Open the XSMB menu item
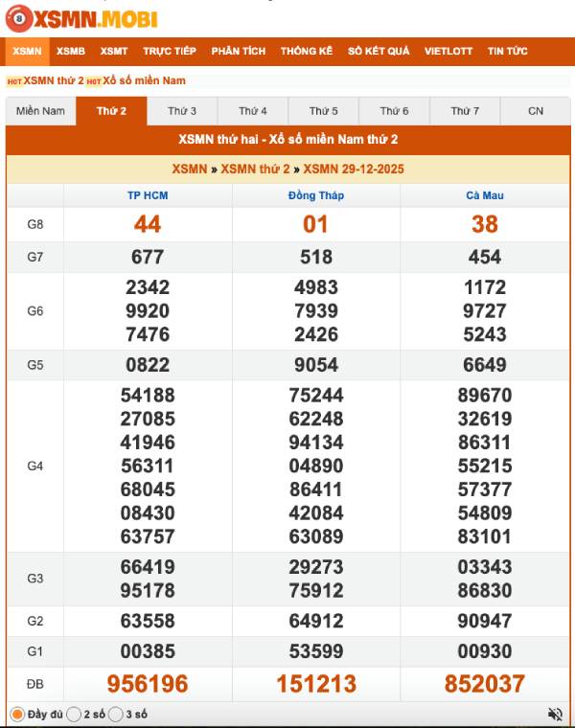 pyautogui.click(x=71, y=51)
